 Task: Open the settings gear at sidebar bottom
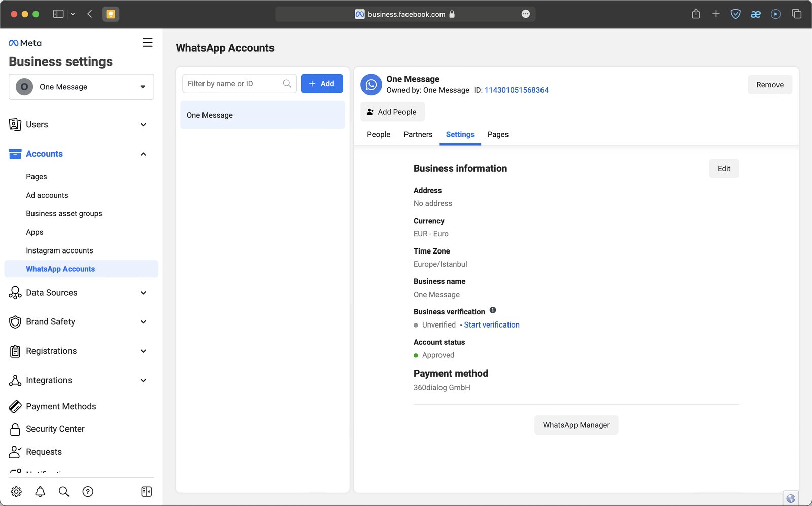pos(16,491)
